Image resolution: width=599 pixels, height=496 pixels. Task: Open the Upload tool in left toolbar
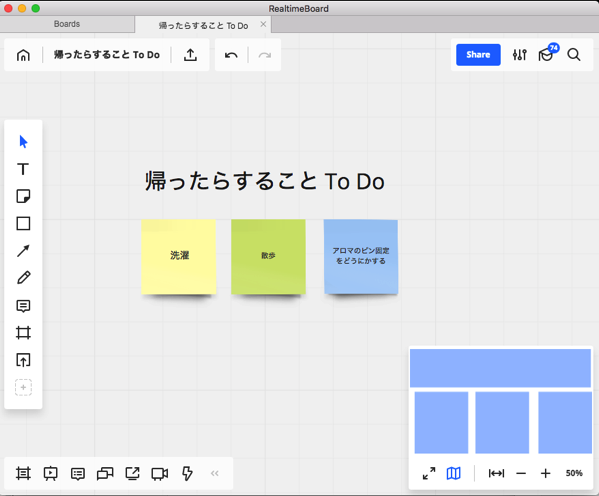tap(23, 360)
